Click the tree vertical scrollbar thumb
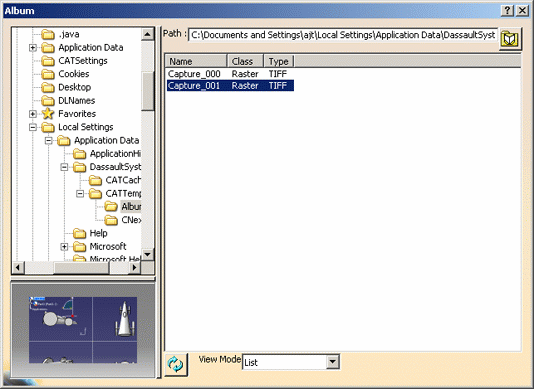The width and height of the screenshot is (534, 389). tap(148, 91)
